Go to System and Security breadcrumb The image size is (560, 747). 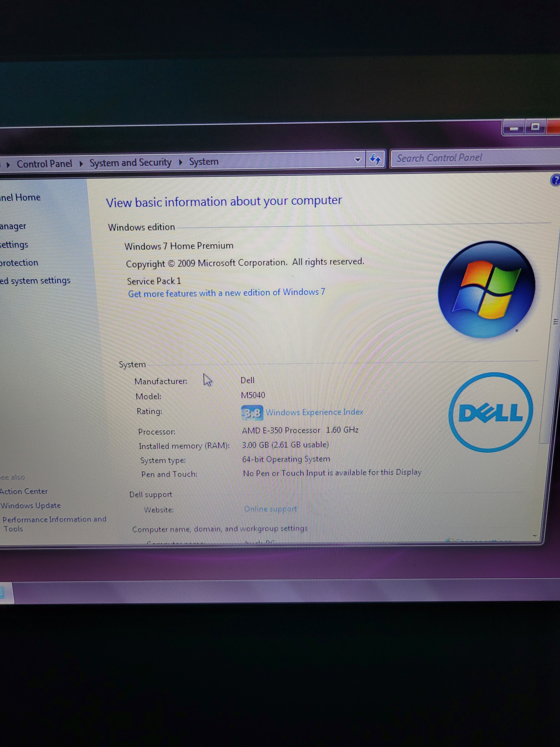pyautogui.click(x=130, y=163)
